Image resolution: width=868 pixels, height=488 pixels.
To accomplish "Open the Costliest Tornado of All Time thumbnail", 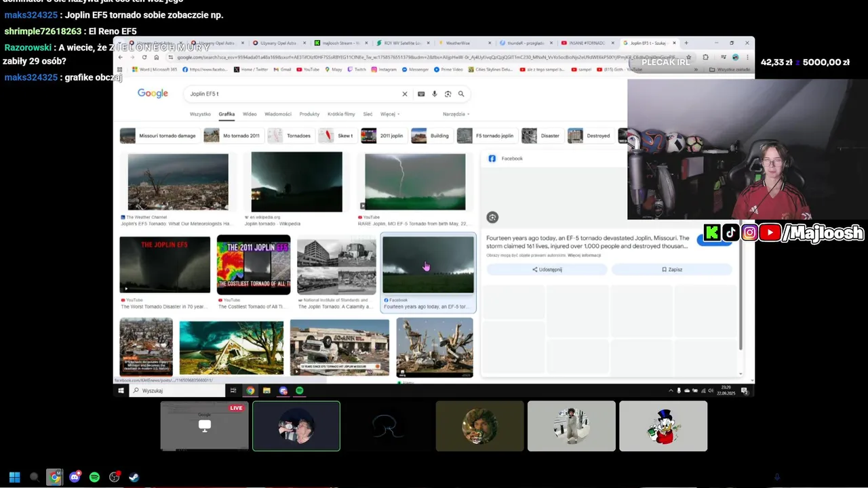I will (x=254, y=265).
